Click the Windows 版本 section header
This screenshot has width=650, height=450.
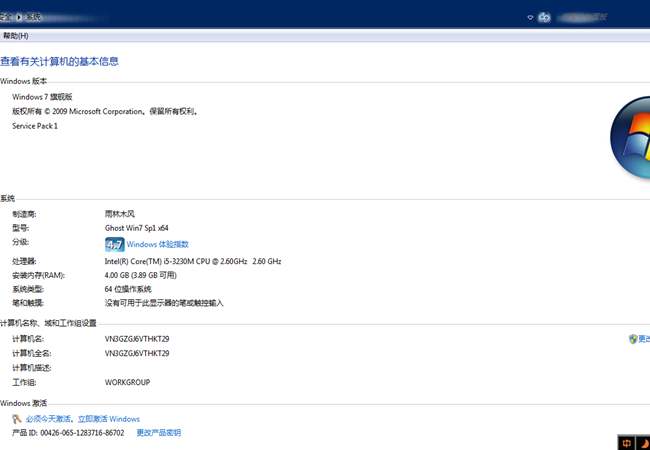(x=23, y=81)
